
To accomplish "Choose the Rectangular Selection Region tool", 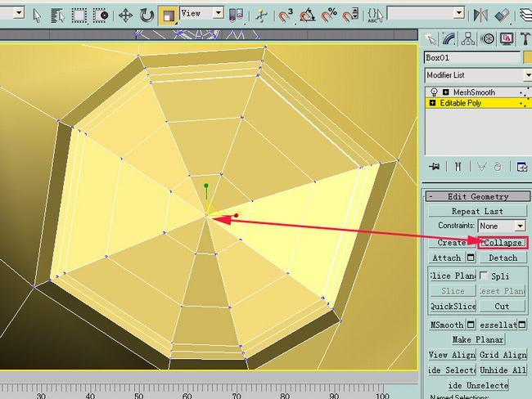I will [x=79, y=16].
